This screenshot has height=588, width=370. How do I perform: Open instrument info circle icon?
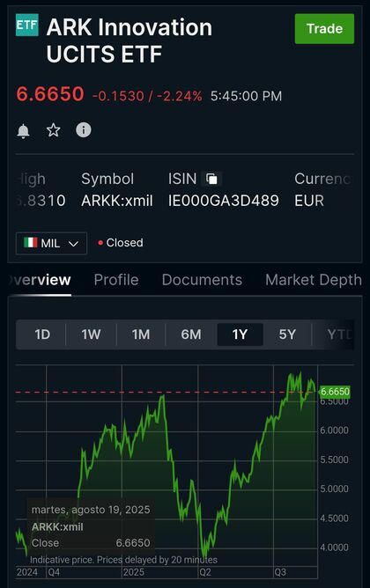(x=84, y=130)
